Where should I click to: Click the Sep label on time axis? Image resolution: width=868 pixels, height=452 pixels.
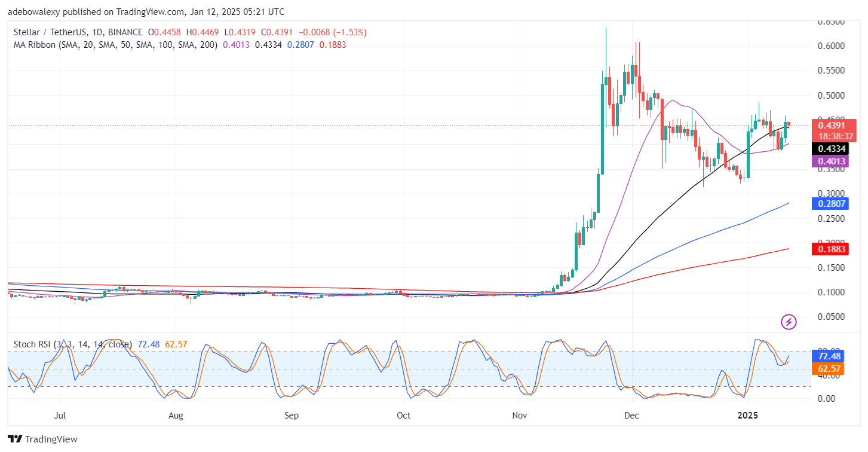[291, 414]
